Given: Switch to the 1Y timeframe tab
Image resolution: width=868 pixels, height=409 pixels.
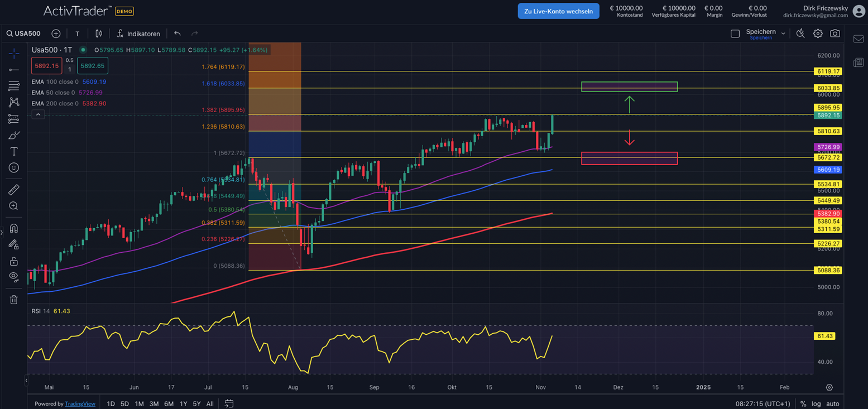Looking at the screenshot, I should [x=183, y=403].
